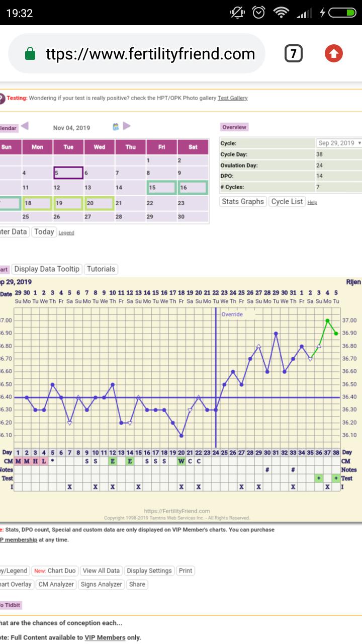The width and height of the screenshot is (362, 644).
Task: Go to next month with right arrow
Action: tap(127, 126)
